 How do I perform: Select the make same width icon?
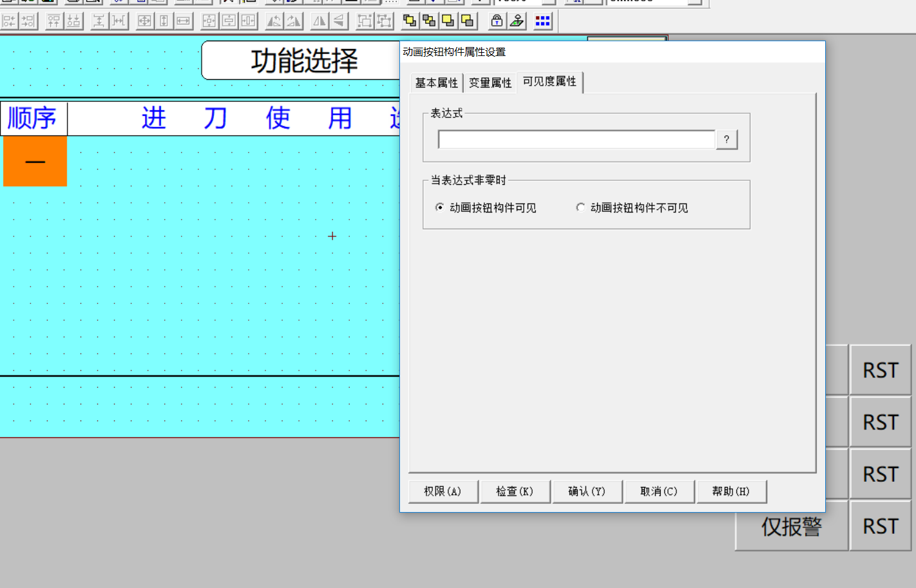pyautogui.click(x=184, y=21)
